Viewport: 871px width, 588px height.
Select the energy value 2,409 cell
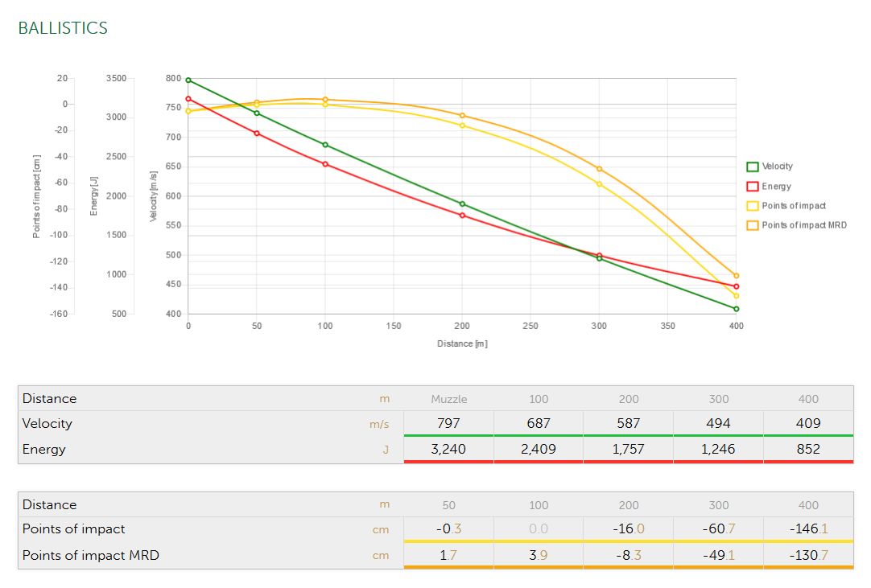[539, 449]
